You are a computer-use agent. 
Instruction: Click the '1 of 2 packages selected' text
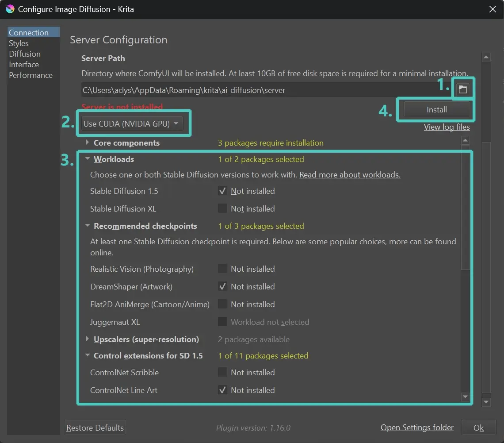(261, 159)
